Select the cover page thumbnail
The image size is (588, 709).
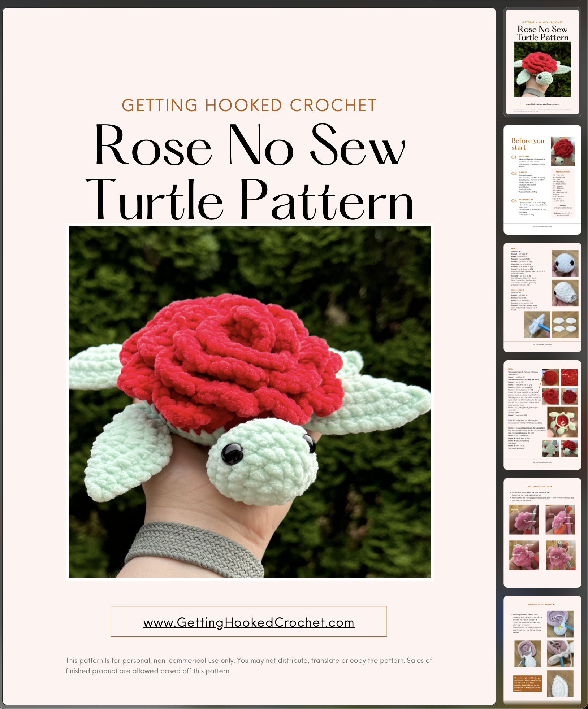542,62
